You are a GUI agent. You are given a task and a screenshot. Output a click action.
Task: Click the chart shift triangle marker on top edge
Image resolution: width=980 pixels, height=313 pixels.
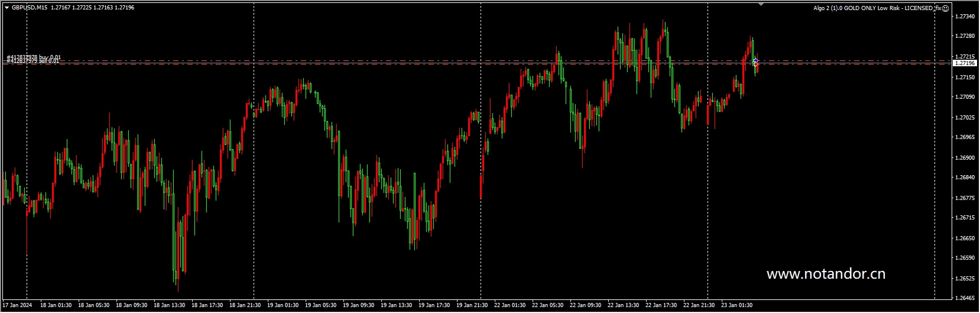761,4
